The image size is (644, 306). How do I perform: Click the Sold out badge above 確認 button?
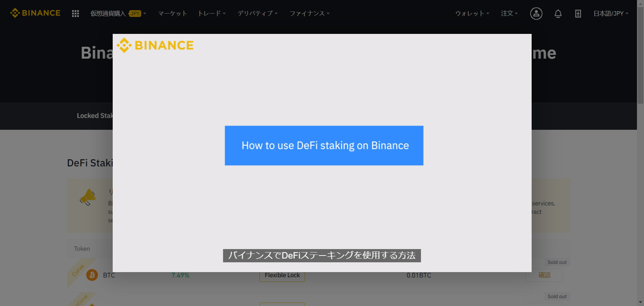click(557, 262)
